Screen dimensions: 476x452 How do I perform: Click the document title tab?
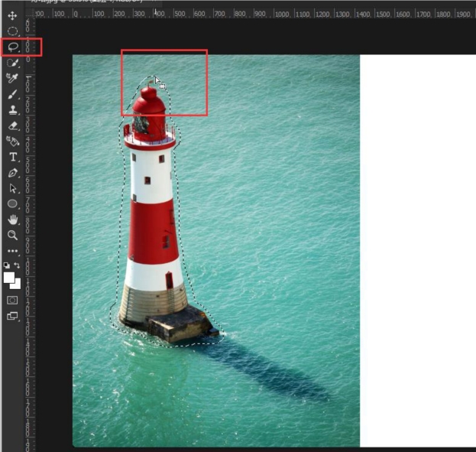click(x=94, y=2)
